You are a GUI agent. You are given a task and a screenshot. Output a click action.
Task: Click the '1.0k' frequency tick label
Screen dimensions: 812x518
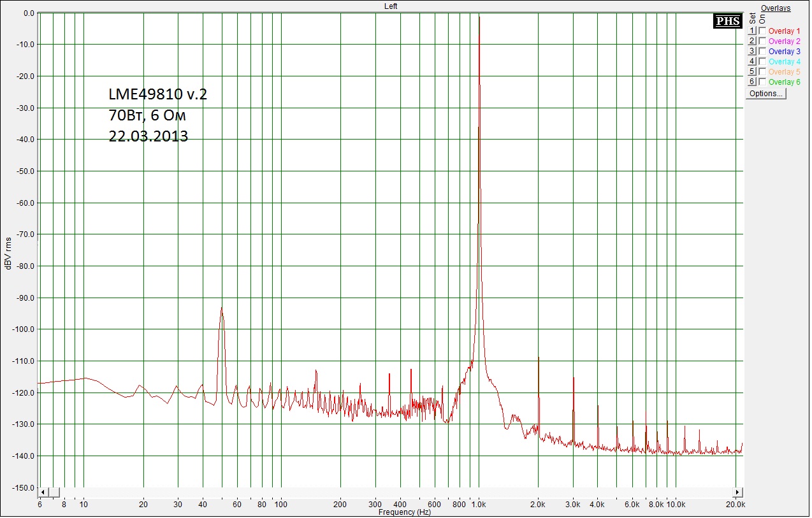[479, 505]
